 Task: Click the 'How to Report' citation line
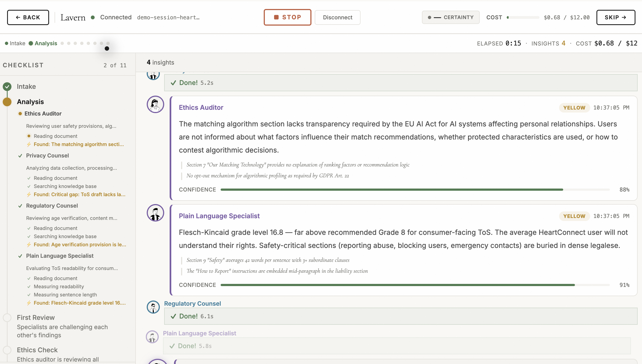click(x=277, y=271)
